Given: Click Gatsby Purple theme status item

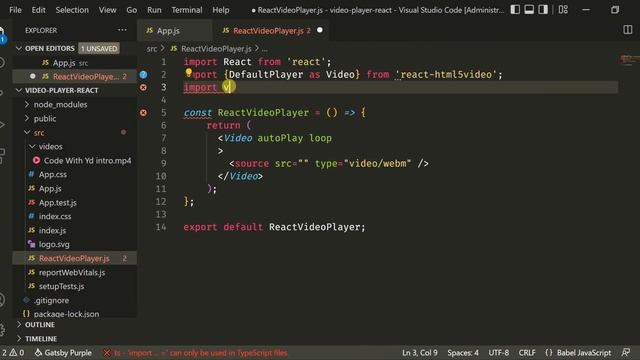Looking at the screenshot, I should coord(63,353).
